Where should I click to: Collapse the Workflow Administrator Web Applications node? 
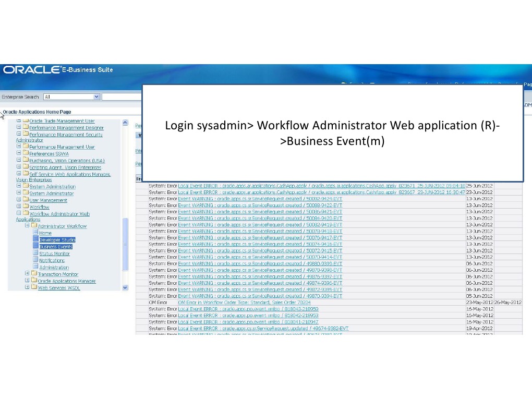19,213
